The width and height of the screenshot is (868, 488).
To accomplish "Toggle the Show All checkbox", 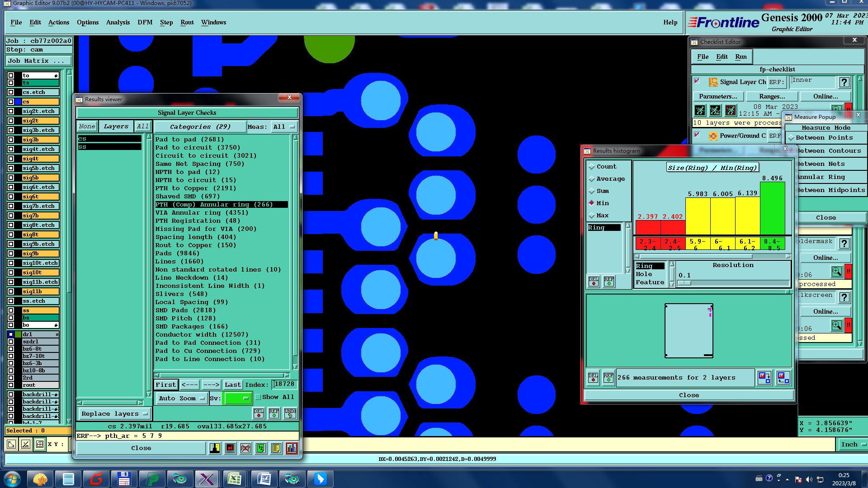I will coord(258,397).
